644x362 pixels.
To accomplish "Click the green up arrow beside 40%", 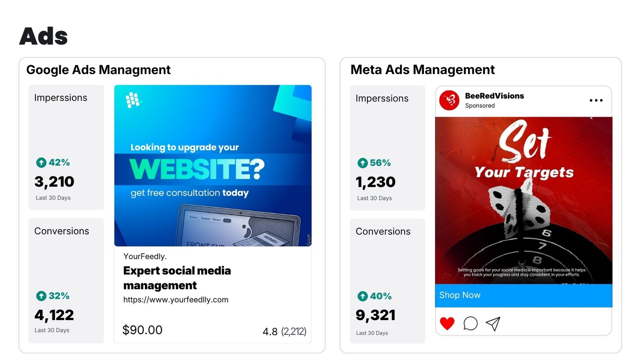I will click(x=363, y=296).
